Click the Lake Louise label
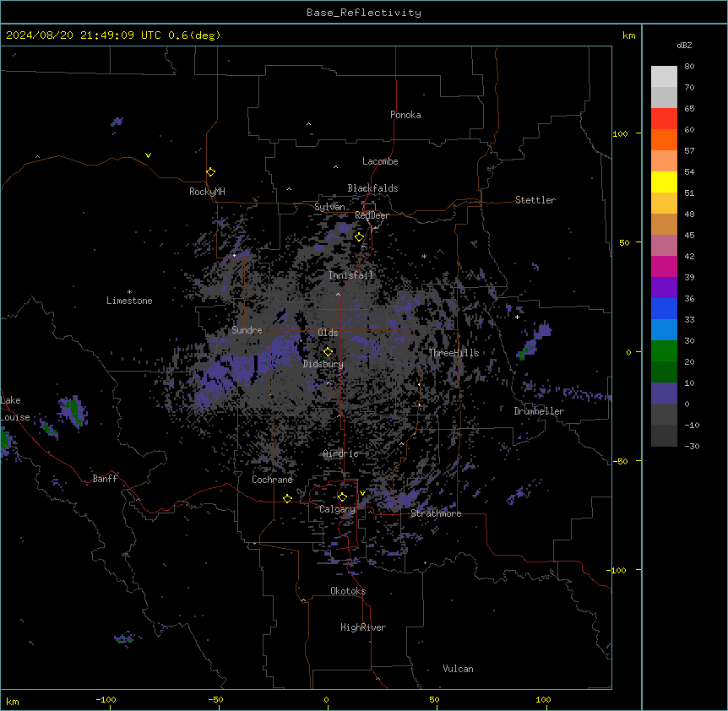The height and width of the screenshot is (711, 728). (x=15, y=409)
